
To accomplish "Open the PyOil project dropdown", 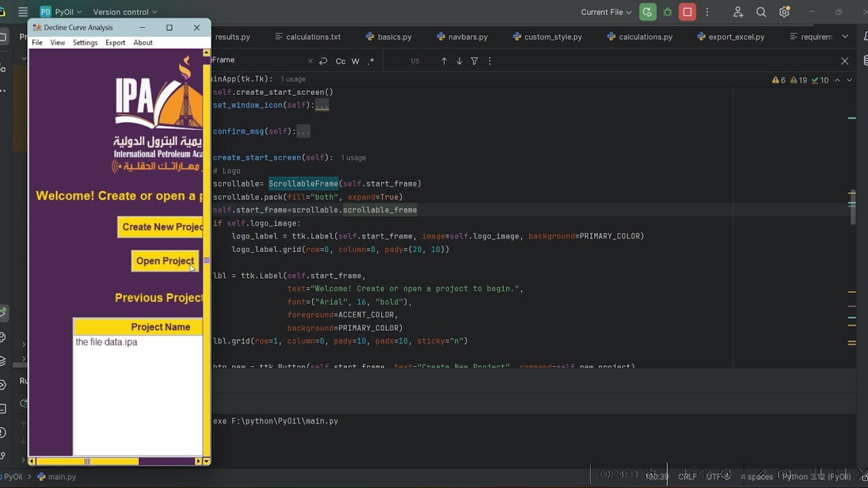I will tap(61, 12).
